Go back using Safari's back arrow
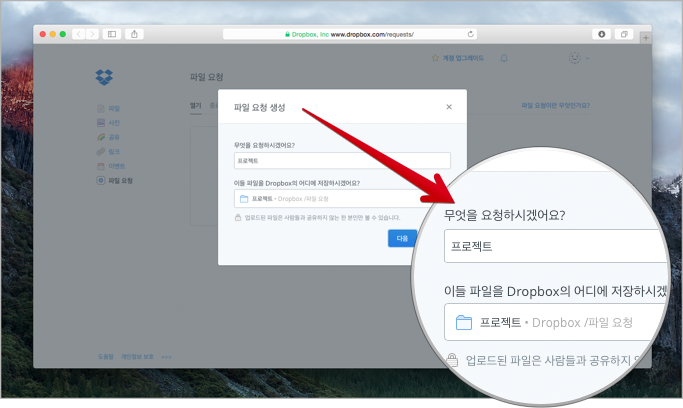The width and height of the screenshot is (683, 408). [78, 34]
